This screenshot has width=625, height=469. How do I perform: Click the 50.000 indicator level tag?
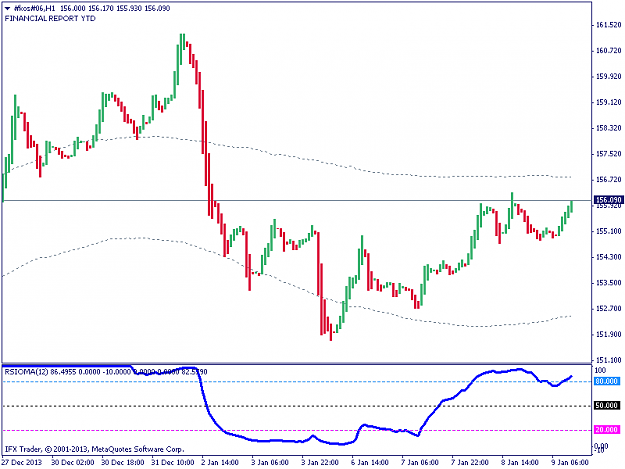pos(607,406)
